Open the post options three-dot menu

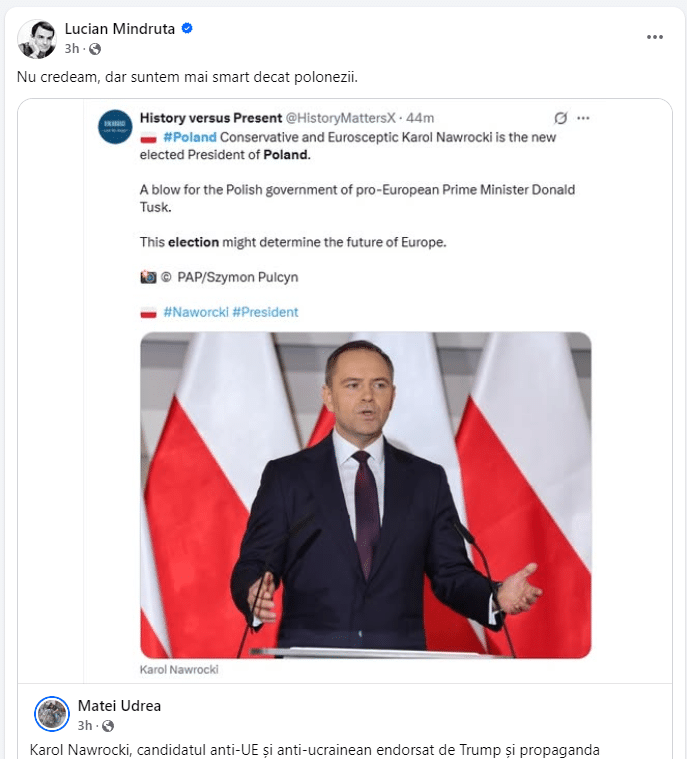[655, 37]
